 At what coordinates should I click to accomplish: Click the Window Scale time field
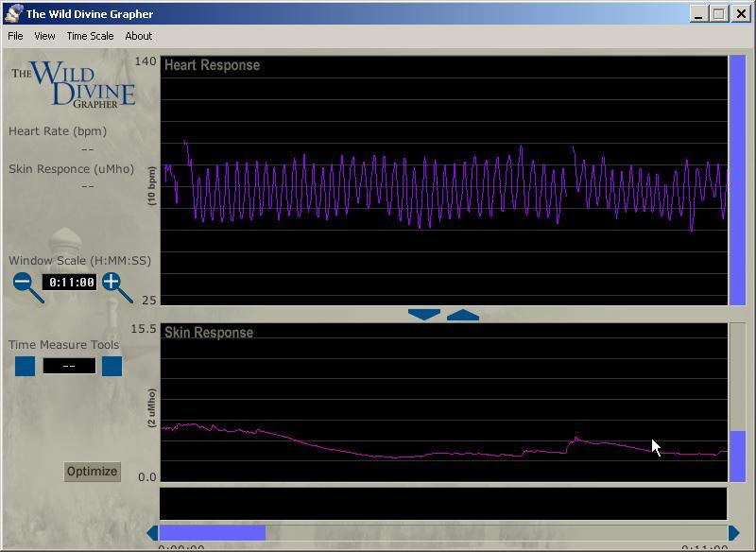[71, 283]
